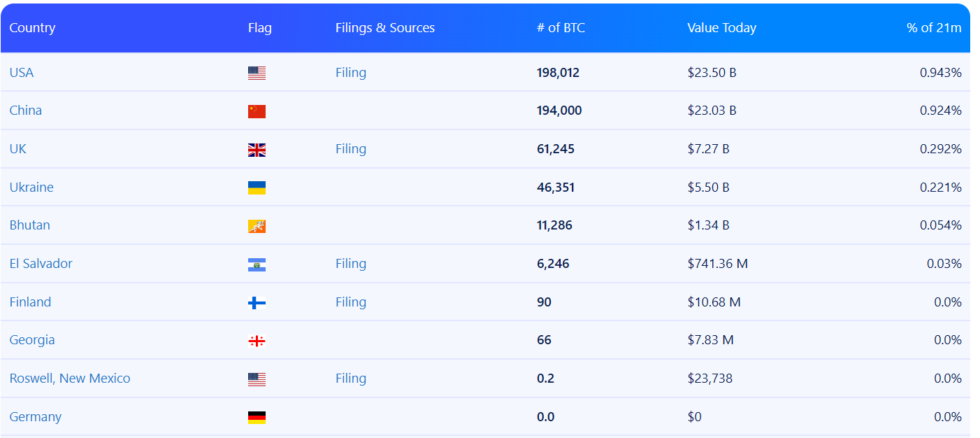980x438 pixels.
Task: Open the USA country link
Action: click(x=22, y=73)
